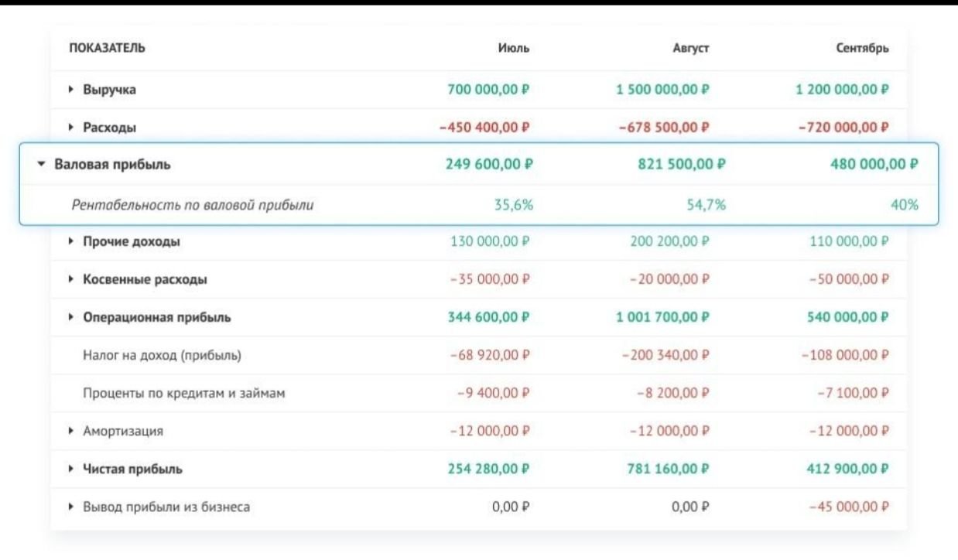Click the 35,6% margin value
Viewport: 958px width, 560px height.
coord(514,206)
